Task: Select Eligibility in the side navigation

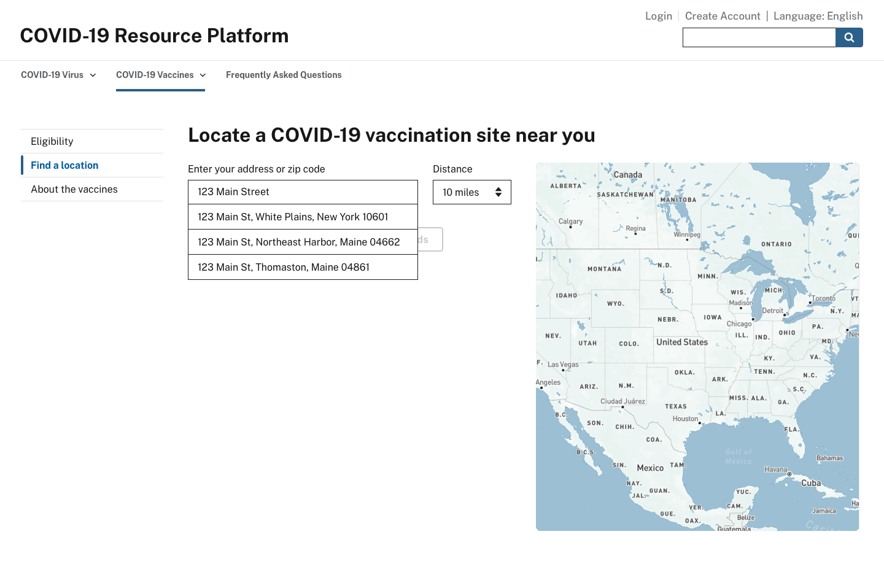Action: 92,141
